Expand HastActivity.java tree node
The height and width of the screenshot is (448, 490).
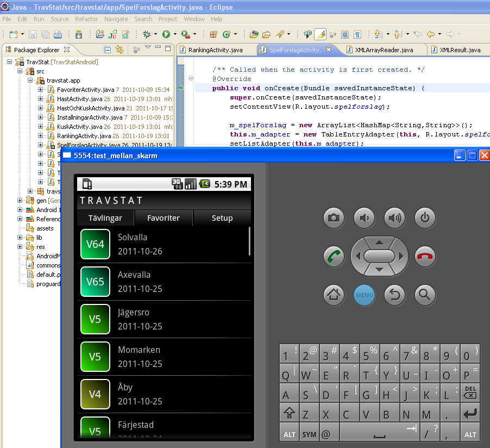tap(40, 99)
